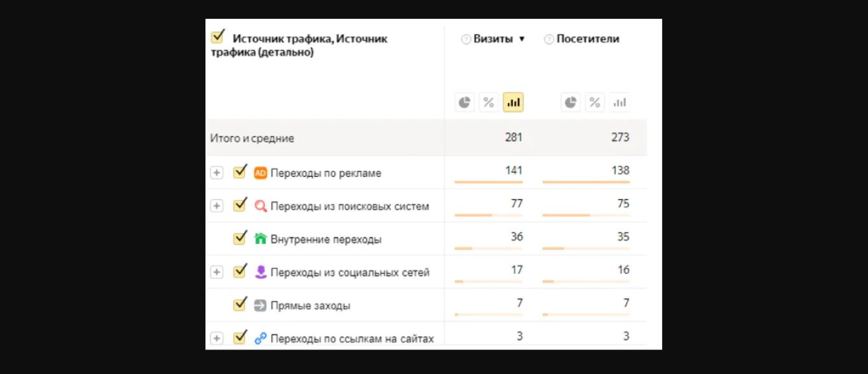Toggle the Внутренние переходы checkbox
Screen dimensions: 868x374
[240, 238]
